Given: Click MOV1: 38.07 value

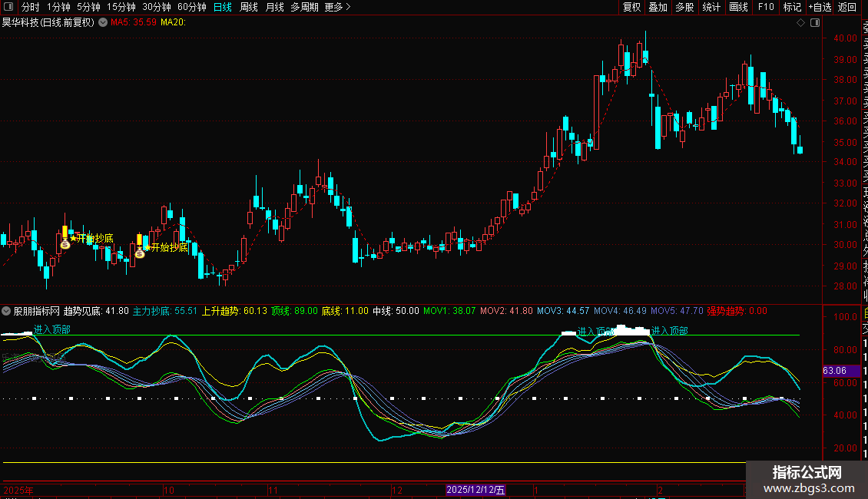Looking at the screenshot, I should [x=449, y=311].
